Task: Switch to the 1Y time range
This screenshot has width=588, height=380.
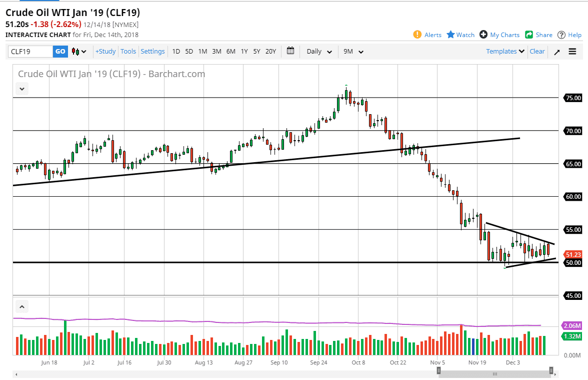Action: pyautogui.click(x=244, y=51)
